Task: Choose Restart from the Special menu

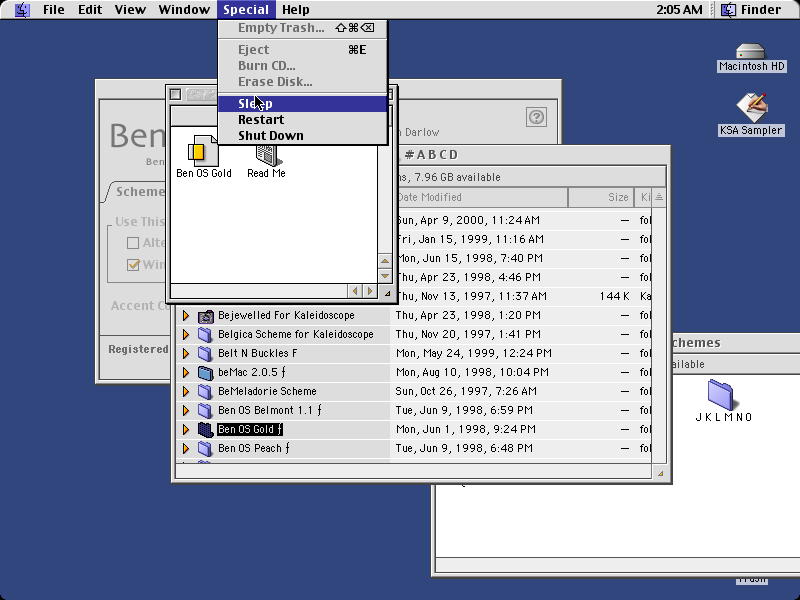Action: 303,119
